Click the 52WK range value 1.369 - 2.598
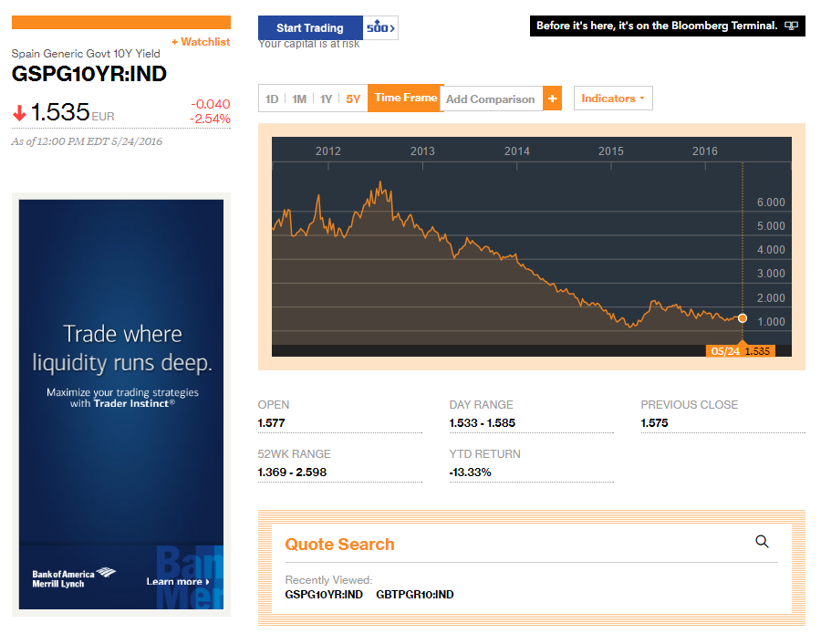The image size is (821, 644). pos(292,473)
